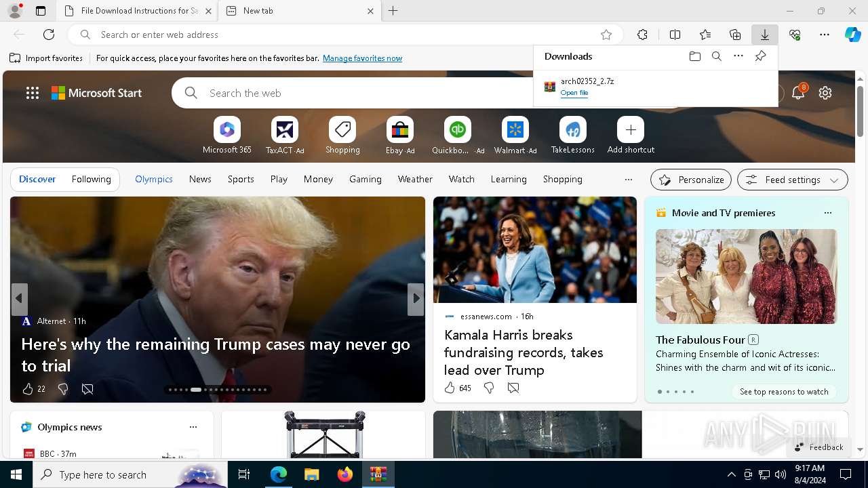The image size is (868, 488).
Task: Expand Feed settings dropdown
Action: click(793, 180)
